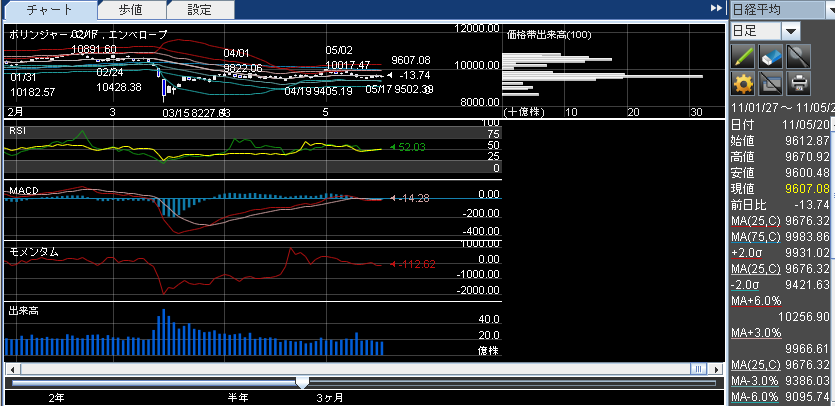Click the RSI panel header
Viewport: 835px width, 406px height.
coord(18,131)
